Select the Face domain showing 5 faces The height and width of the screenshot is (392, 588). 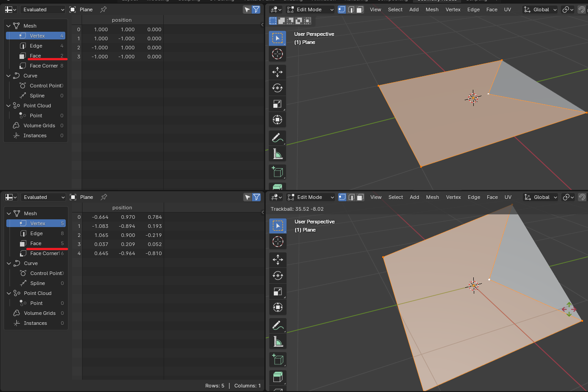36,243
